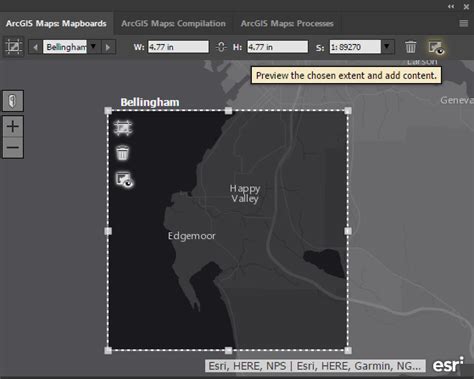474x379 pixels.
Task: Click bottom-middle resize handle of mapboard
Action: click(x=228, y=350)
